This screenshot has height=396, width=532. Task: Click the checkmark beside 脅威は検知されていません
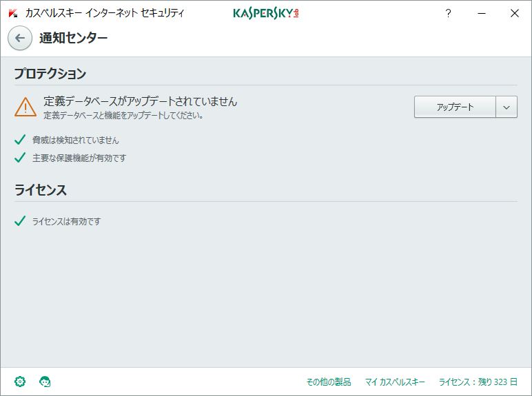[x=20, y=139]
